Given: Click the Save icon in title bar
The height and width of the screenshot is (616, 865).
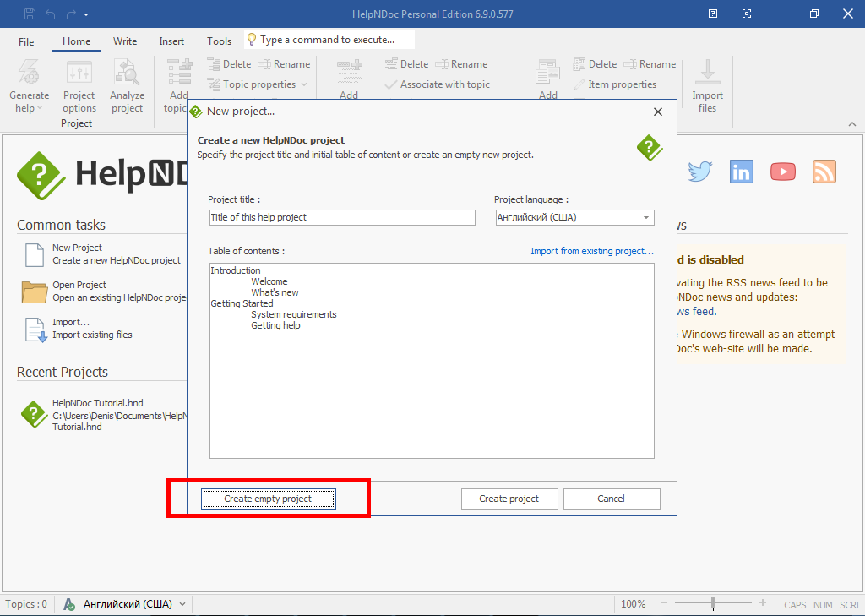Looking at the screenshot, I should click(x=30, y=14).
